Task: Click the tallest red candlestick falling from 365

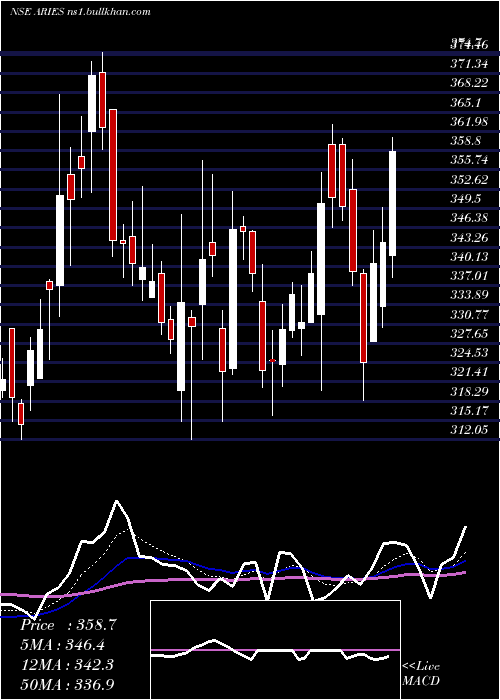Action: [113, 175]
